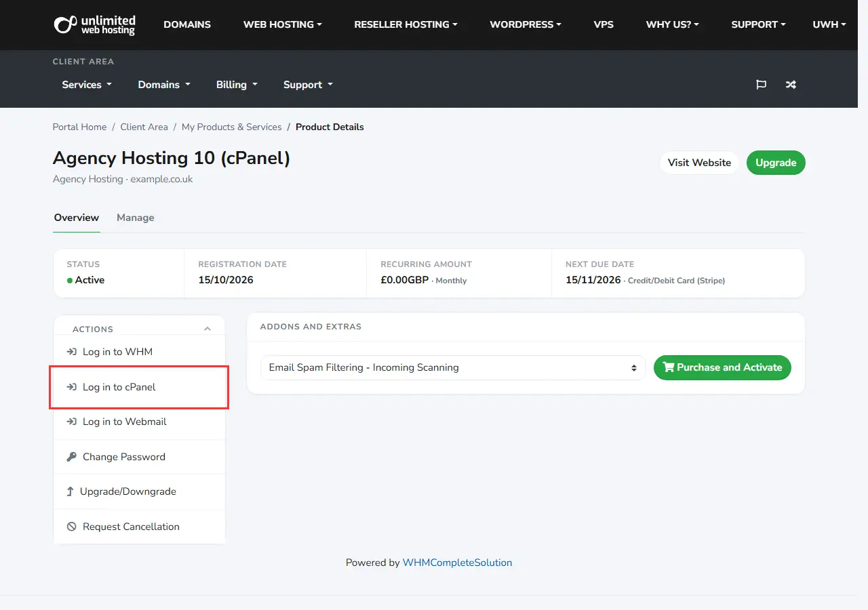Image resolution: width=868 pixels, height=610 pixels.
Task: Click Log in to cPanel action
Action: (x=139, y=387)
